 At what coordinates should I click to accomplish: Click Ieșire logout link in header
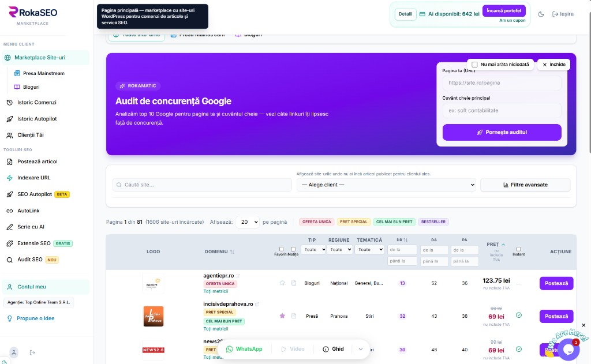(x=563, y=14)
